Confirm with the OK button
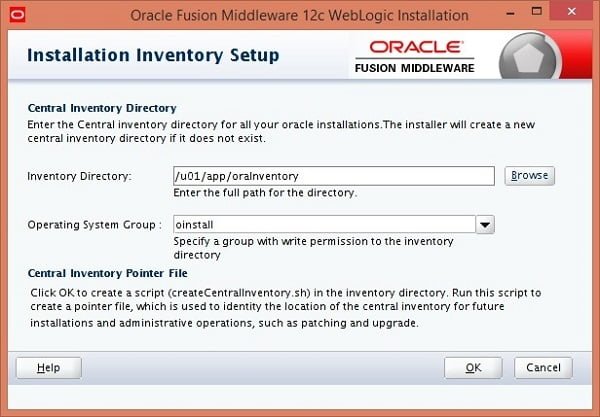The width and height of the screenshot is (600, 417). coord(473,368)
